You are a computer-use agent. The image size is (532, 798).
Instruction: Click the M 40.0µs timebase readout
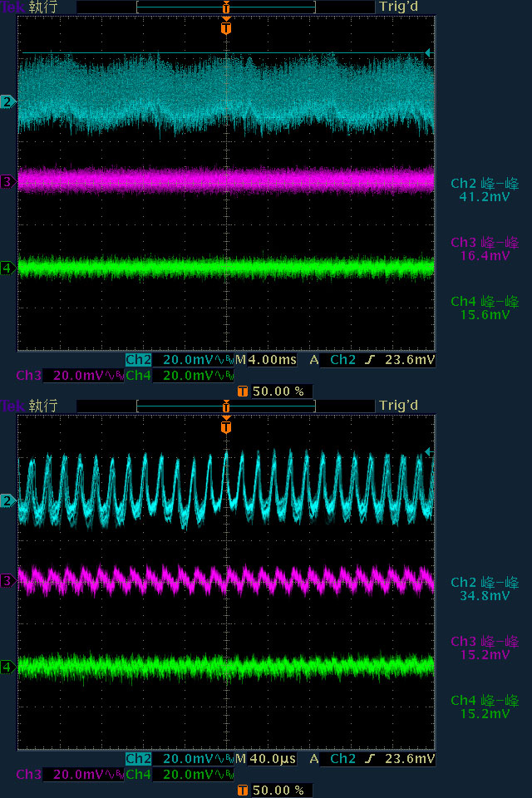(x=266, y=759)
